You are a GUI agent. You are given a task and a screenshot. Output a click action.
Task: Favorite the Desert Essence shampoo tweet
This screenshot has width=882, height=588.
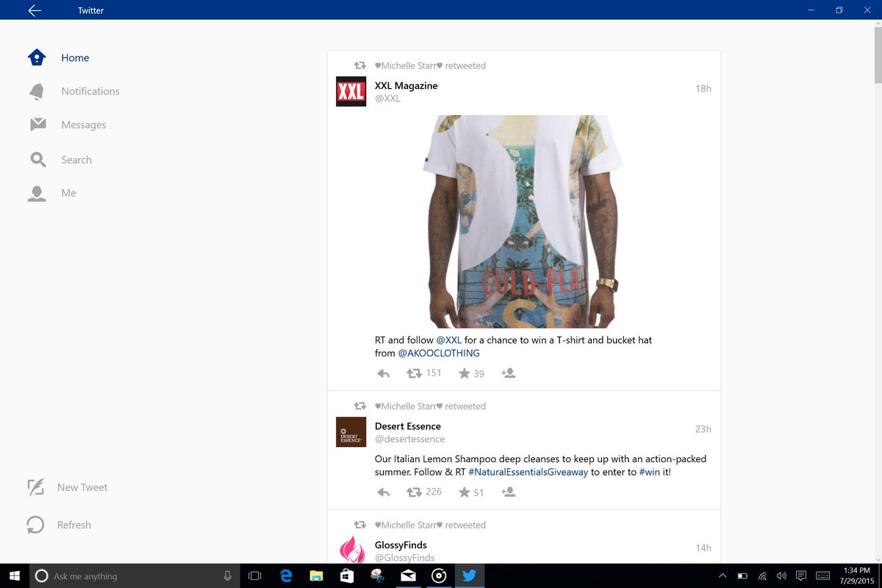tap(465, 492)
